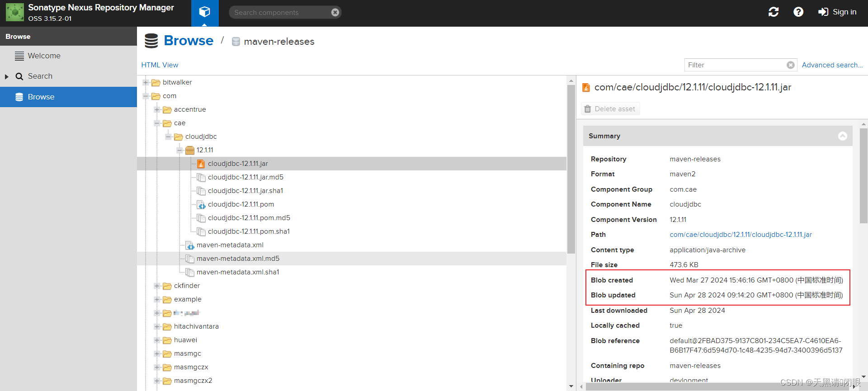Open the Help question mark icon
868x391 pixels.
(x=798, y=12)
